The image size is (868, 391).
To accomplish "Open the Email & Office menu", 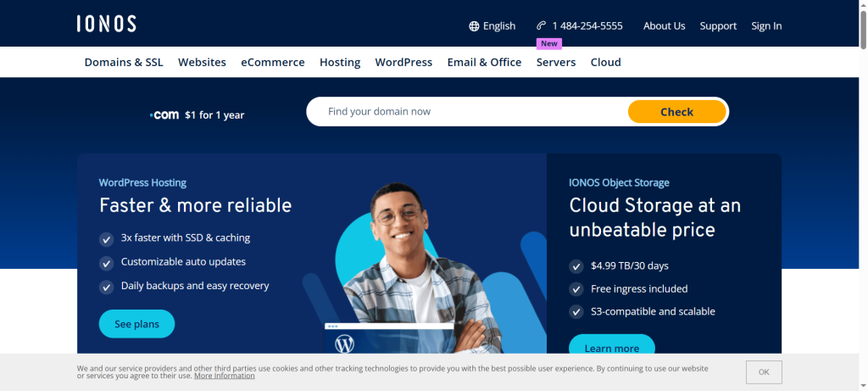I will click(484, 62).
